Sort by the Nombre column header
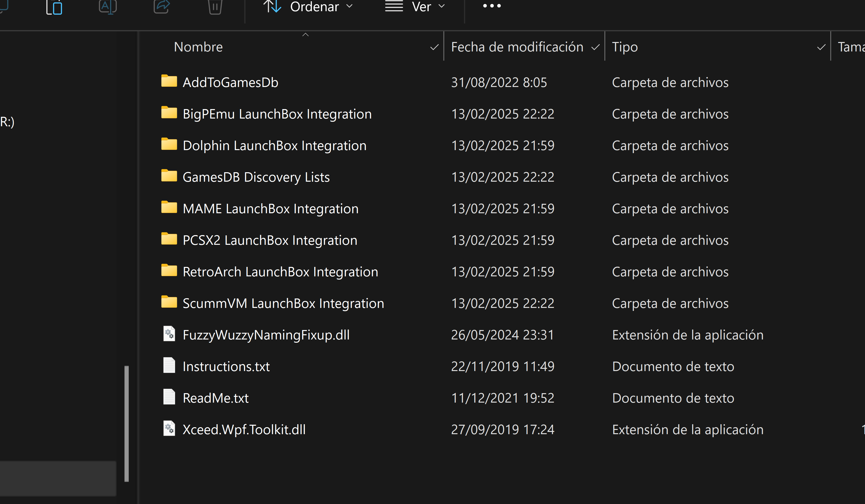 click(198, 47)
